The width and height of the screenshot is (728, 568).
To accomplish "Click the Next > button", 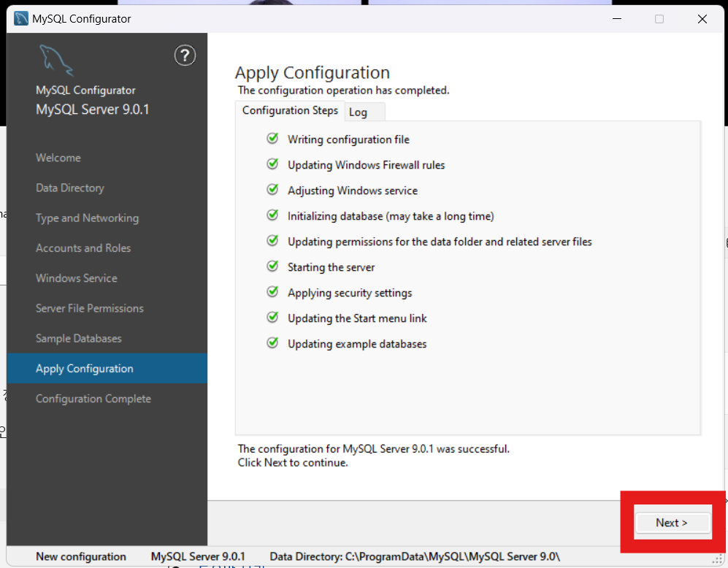I will point(673,523).
